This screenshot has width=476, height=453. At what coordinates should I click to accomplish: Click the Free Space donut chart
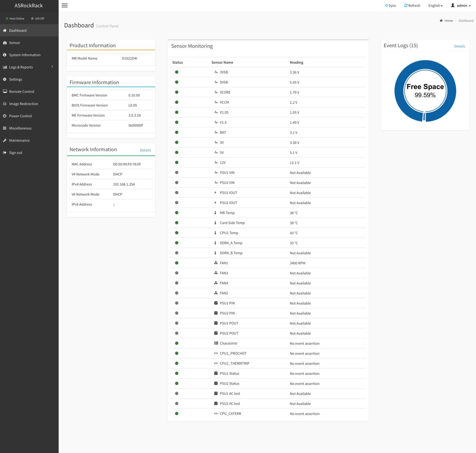tap(425, 91)
